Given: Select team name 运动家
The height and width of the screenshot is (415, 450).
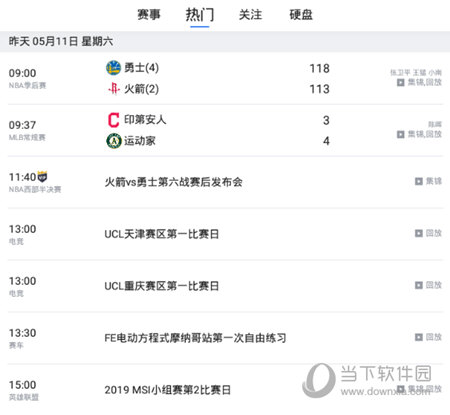Looking at the screenshot, I should (x=140, y=141).
